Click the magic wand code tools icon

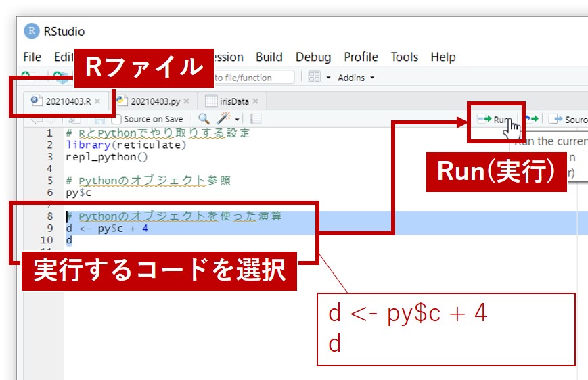[x=223, y=119]
